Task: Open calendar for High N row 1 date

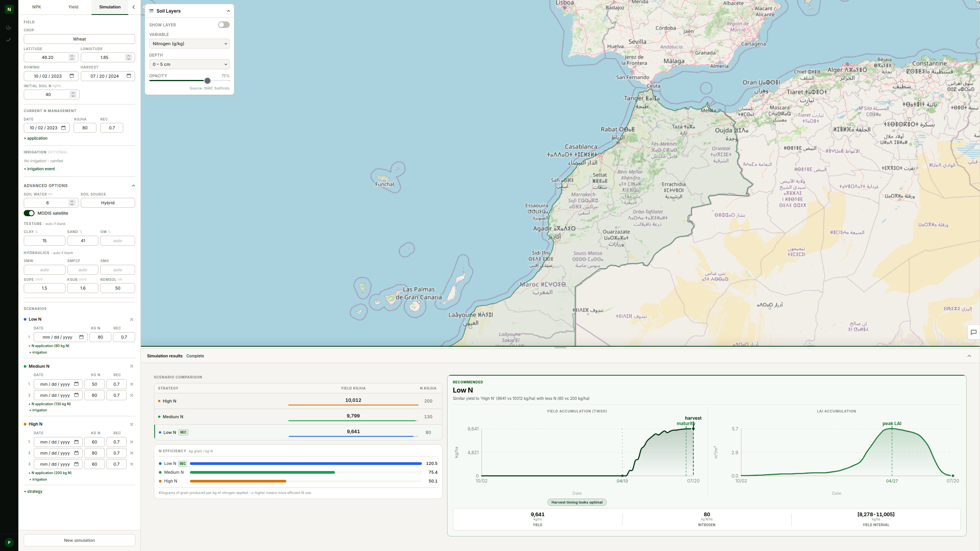Action: [x=76, y=442]
